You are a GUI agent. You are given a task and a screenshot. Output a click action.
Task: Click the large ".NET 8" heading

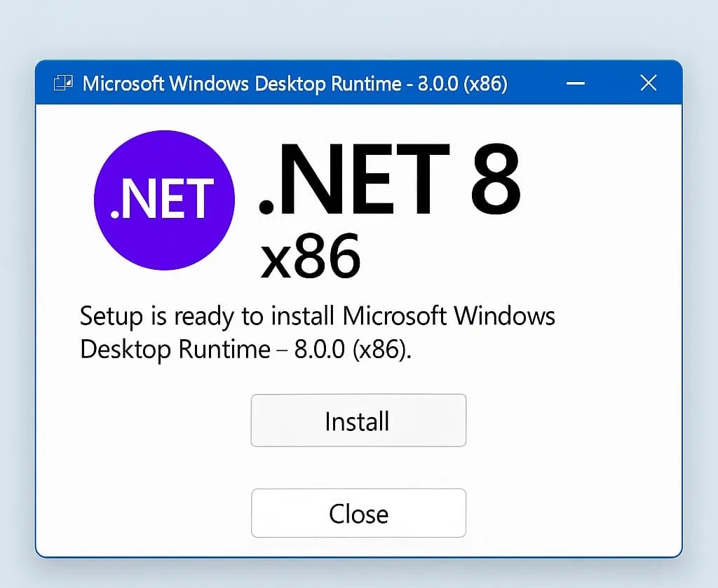(390, 179)
